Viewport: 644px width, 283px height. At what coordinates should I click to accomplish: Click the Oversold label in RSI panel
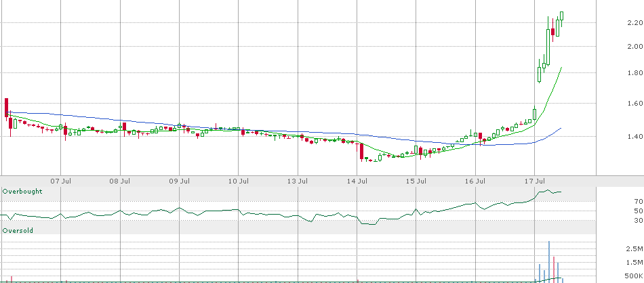[x=18, y=231]
